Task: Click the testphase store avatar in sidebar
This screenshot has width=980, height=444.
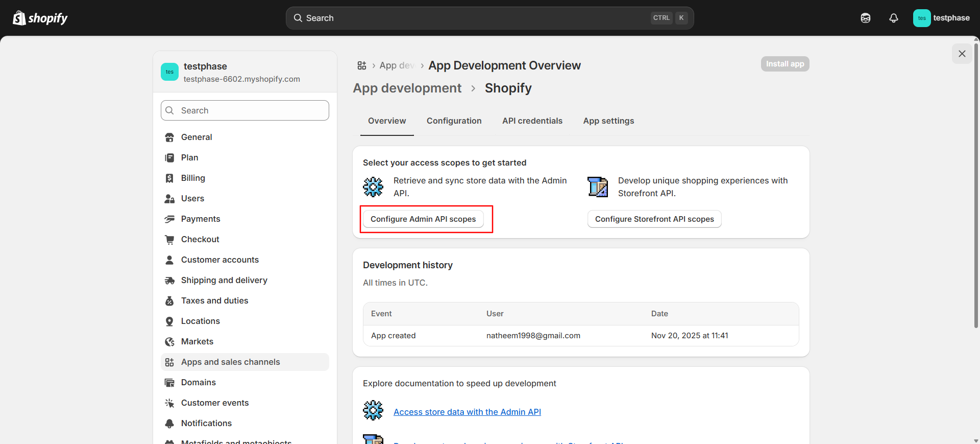Action: pos(169,72)
